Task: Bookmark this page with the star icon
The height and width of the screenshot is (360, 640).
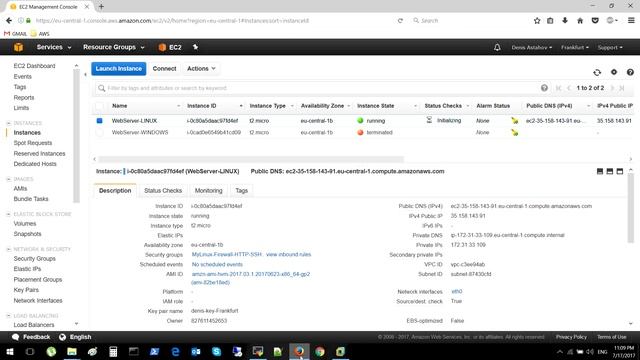Action: [537, 20]
